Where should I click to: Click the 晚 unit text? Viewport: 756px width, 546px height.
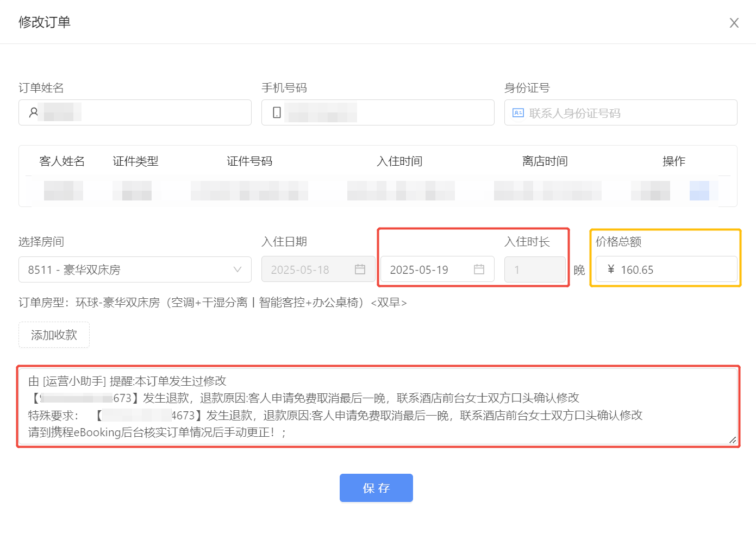579,270
